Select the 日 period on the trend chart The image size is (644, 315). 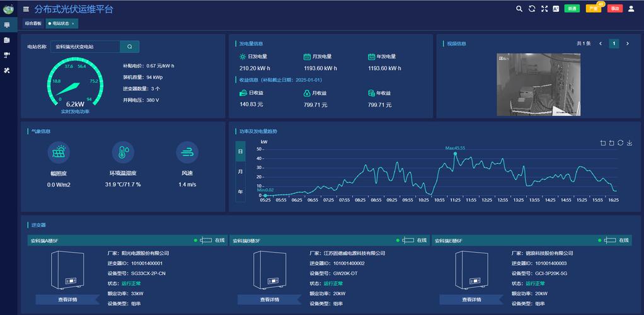coord(240,152)
